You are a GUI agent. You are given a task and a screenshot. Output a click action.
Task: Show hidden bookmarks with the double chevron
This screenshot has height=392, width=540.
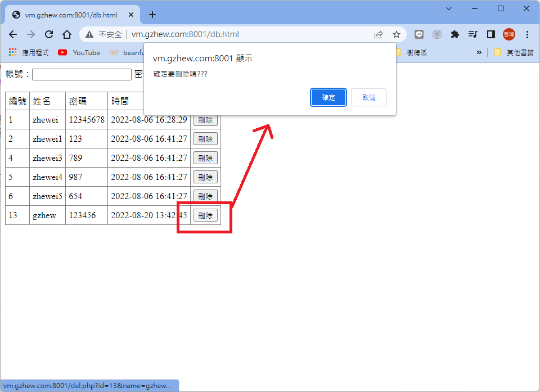pyautogui.click(x=479, y=52)
